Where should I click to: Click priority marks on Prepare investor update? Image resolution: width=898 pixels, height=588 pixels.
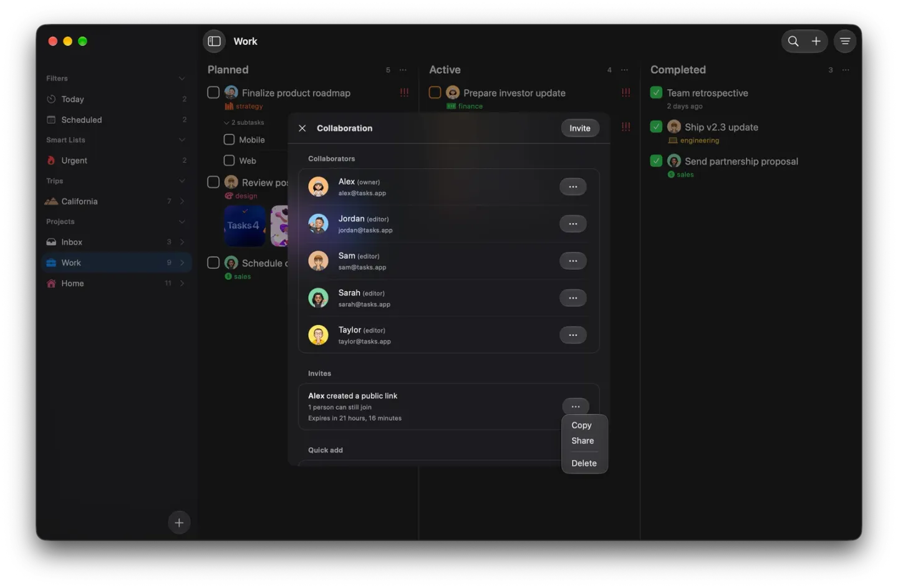tap(625, 92)
